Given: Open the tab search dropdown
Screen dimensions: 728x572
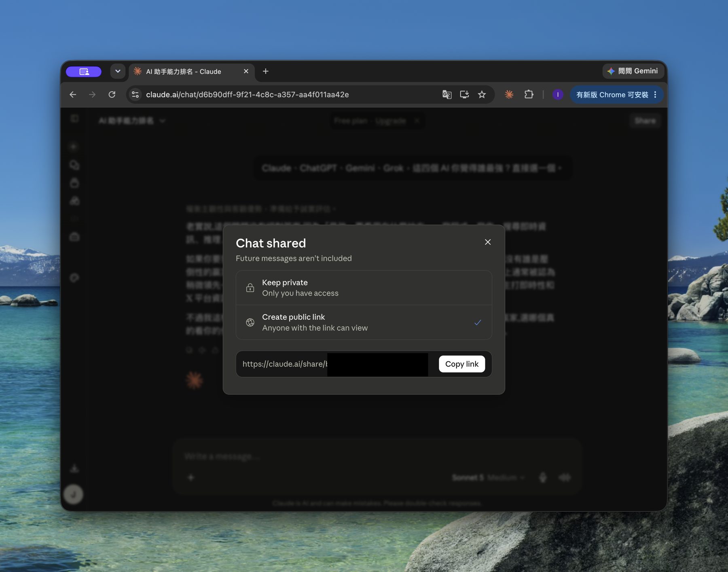Looking at the screenshot, I should click(x=118, y=72).
